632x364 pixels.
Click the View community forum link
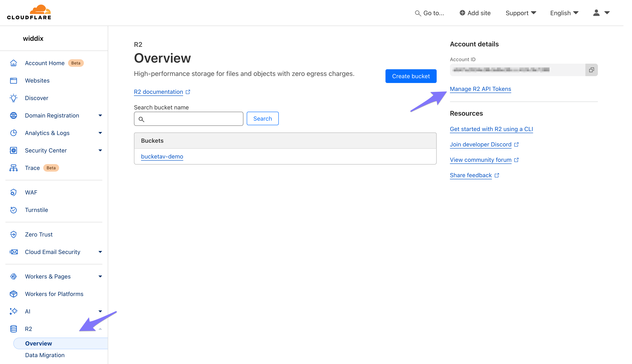point(481,160)
